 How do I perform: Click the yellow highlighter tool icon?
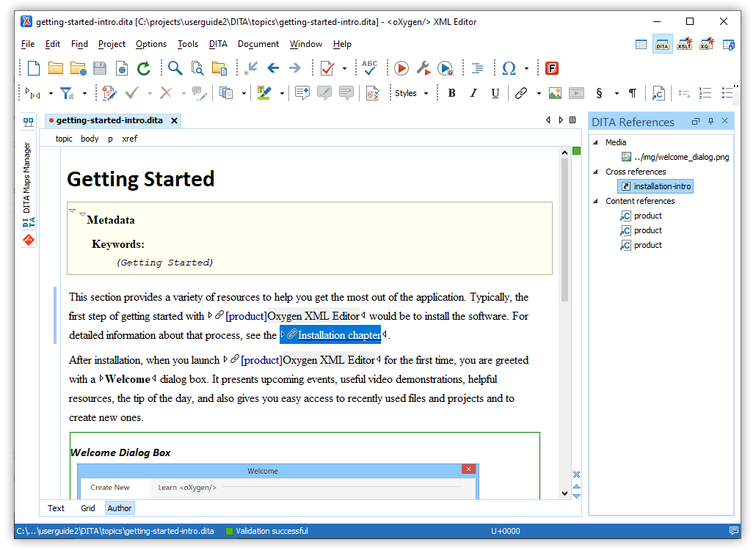point(263,93)
